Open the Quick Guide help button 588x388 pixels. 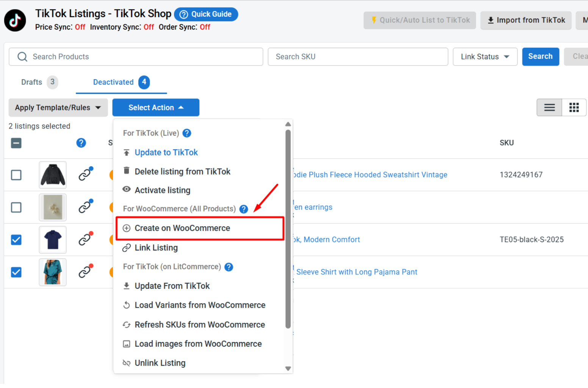(x=206, y=14)
